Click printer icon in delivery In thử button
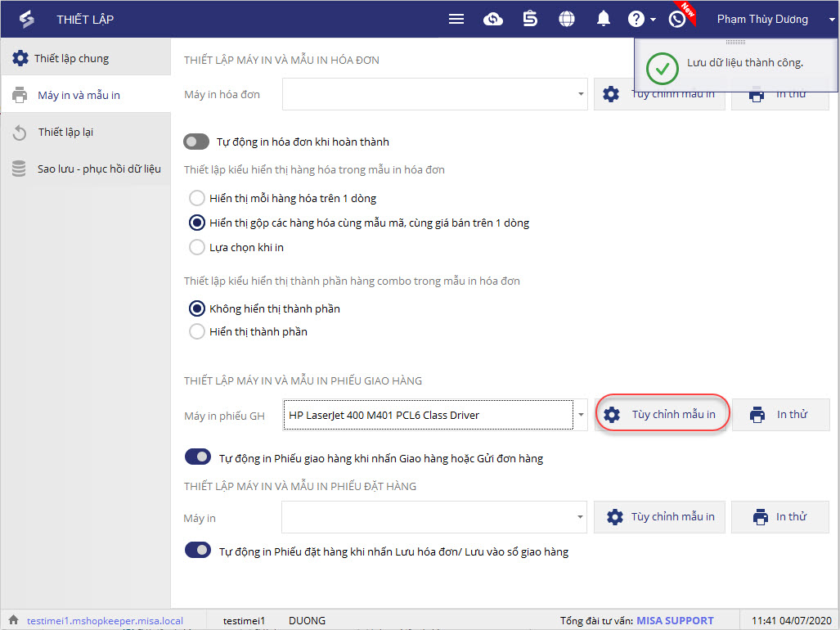The image size is (840, 630). click(757, 415)
